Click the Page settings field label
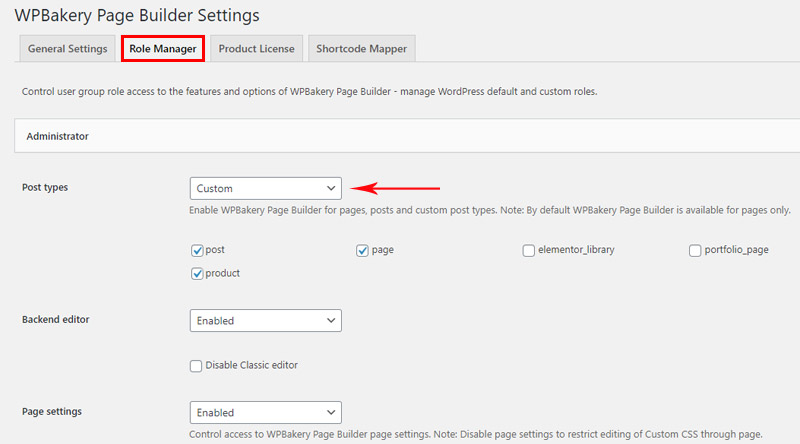800x444 pixels. coord(52,411)
